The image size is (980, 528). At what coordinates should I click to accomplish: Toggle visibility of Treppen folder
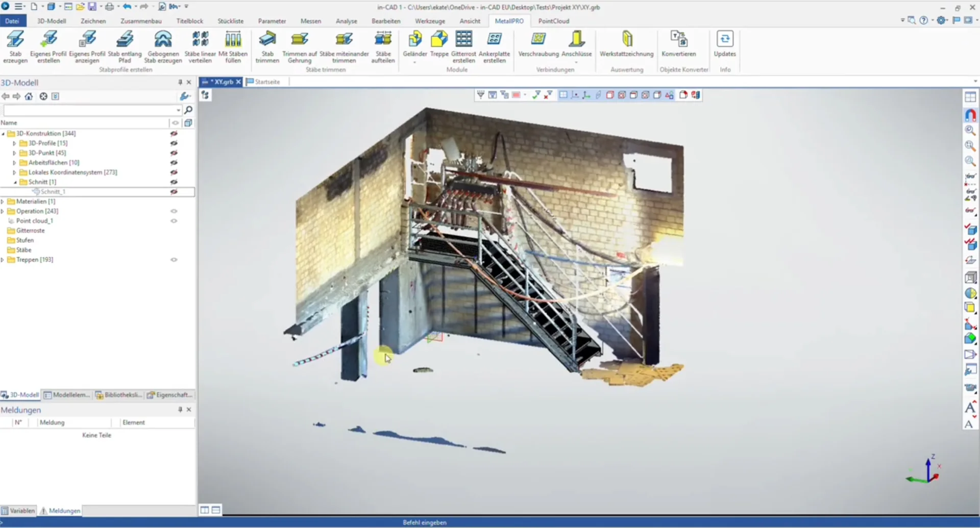pyautogui.click(x=174, y=260)
